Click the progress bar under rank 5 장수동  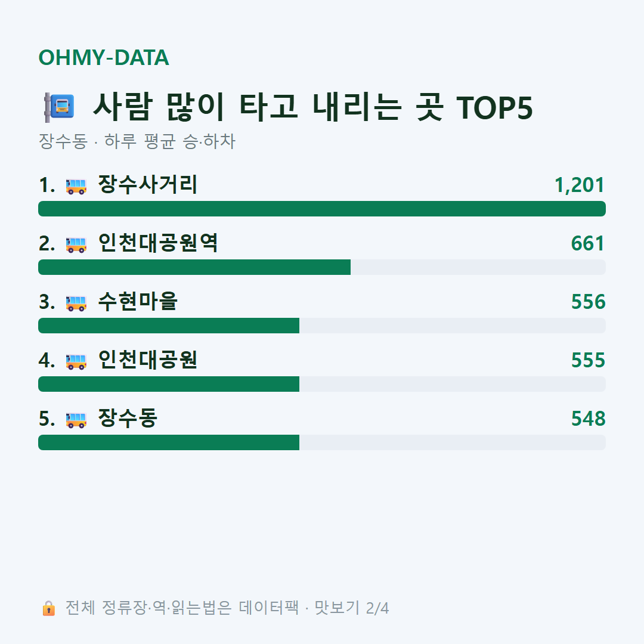coord(322,442)
